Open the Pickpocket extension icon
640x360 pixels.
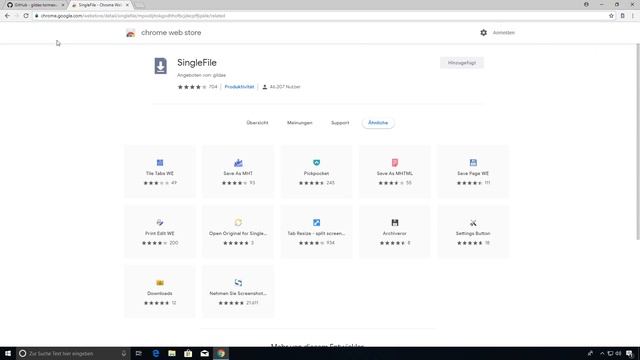point(316,163)
